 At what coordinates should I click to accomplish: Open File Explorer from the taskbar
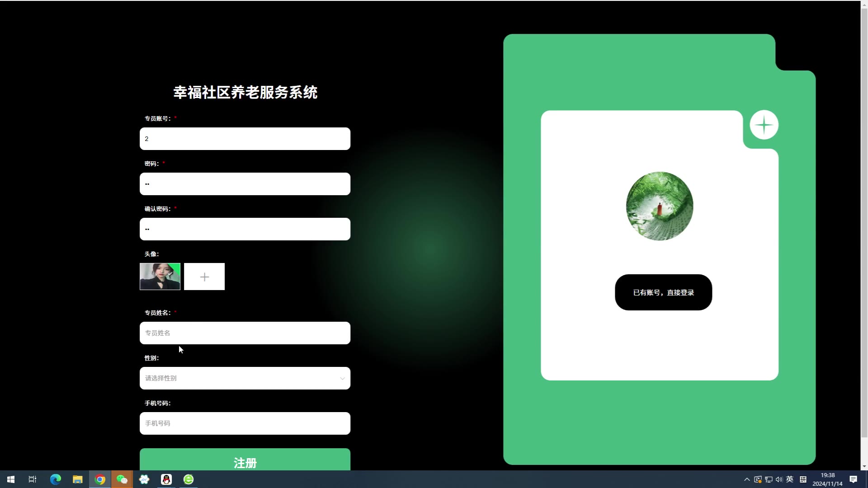coord(78,479)
